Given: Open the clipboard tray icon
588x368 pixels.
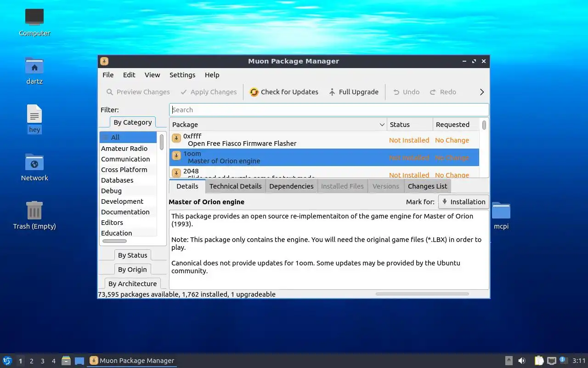Looking at the screenshot, I should [x=539, y=361].
